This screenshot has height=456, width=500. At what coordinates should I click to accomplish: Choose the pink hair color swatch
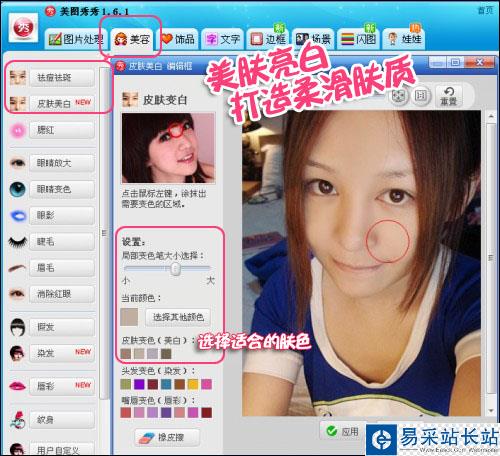(x=207, y=384)
